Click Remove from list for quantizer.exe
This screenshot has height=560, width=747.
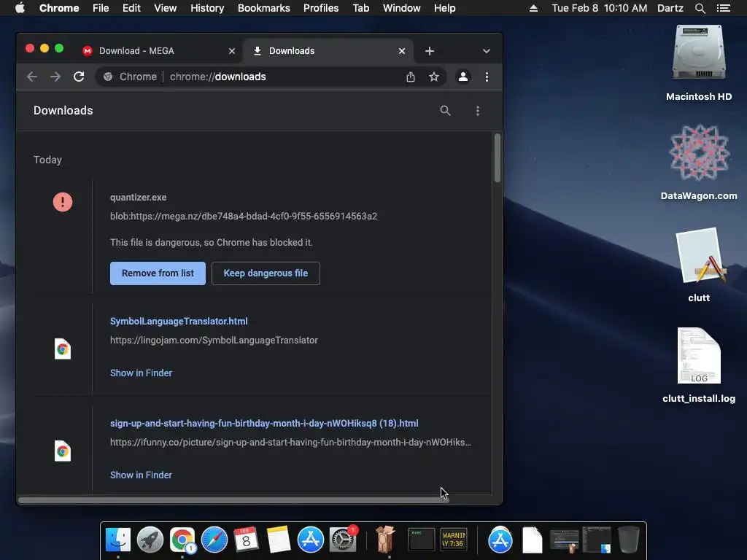pyautogui.click(x=158, y=273)
